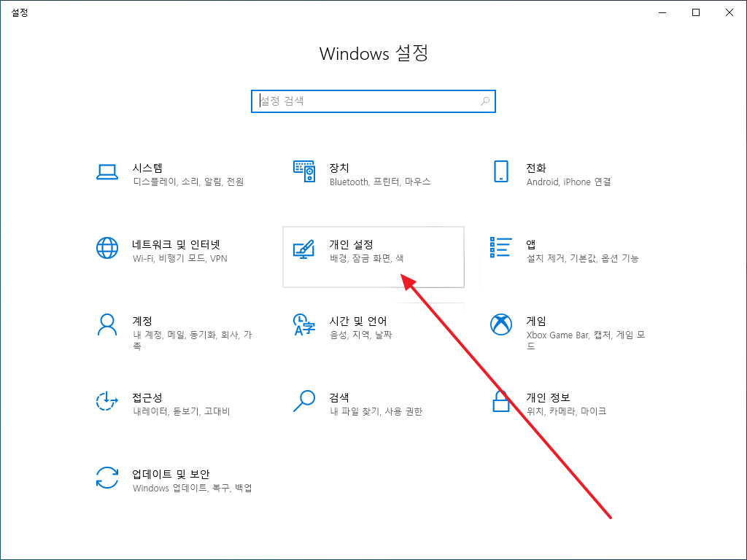Select the 계정 title text
747x560 pixels.
tap(142, 321)
